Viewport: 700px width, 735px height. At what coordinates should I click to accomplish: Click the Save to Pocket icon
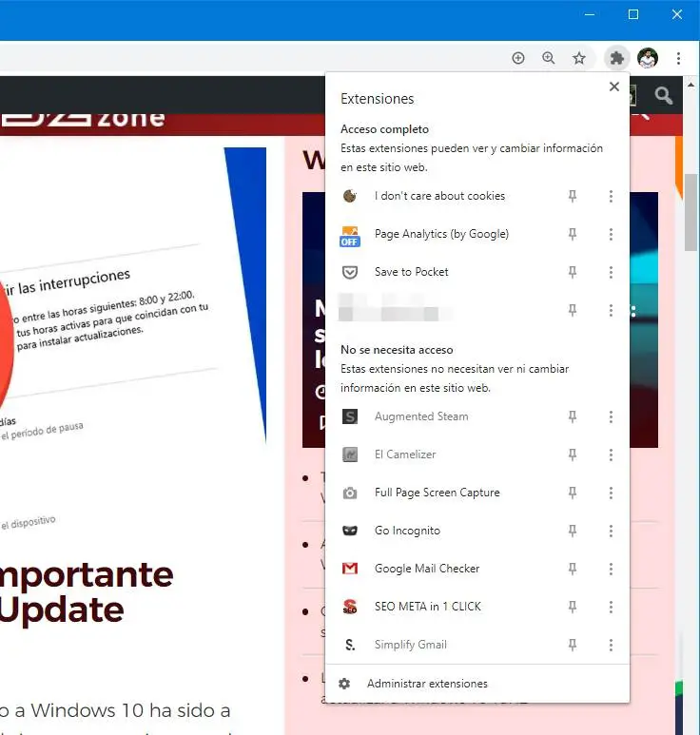[x=350, y=272]
